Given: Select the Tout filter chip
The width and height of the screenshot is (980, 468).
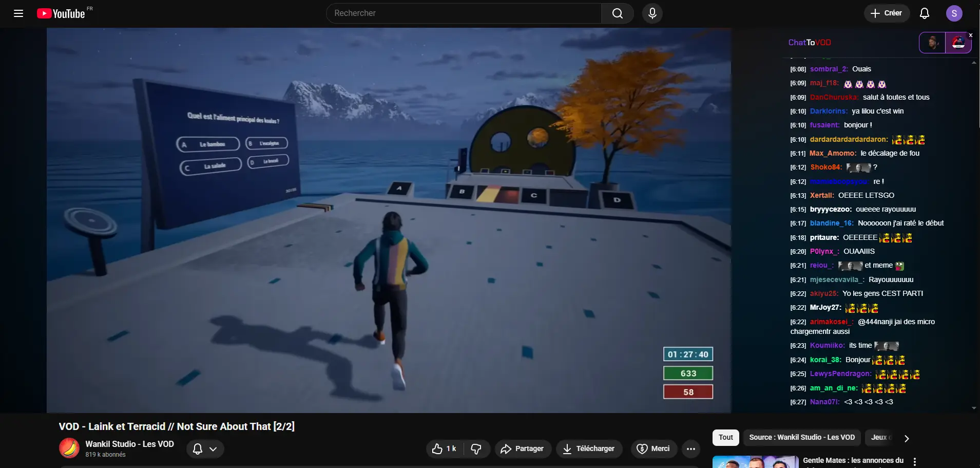Looking at the screenshot, I should tap(725, 437).
